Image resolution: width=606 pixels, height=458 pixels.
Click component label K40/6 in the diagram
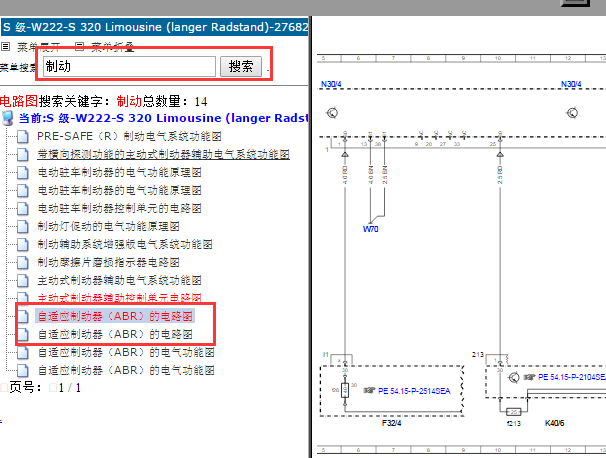pyautogui.click(x=555, y=423)
